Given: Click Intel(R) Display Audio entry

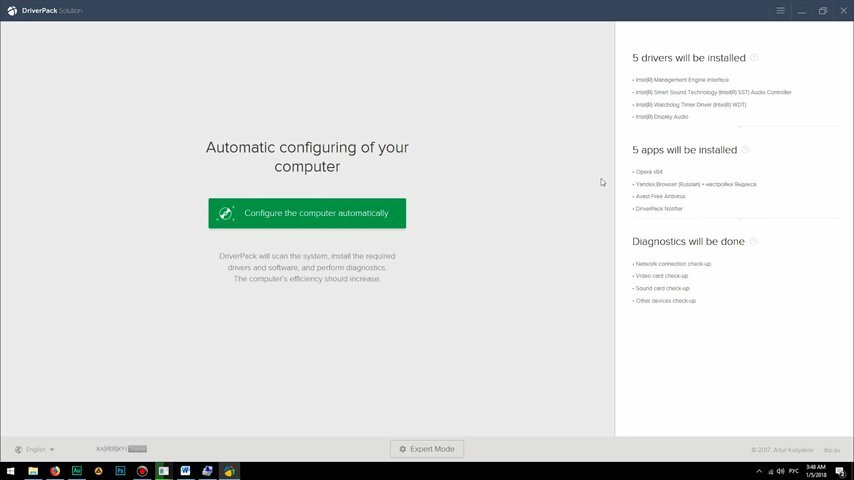Looking at the screenshot, I should tap(661, 117).
